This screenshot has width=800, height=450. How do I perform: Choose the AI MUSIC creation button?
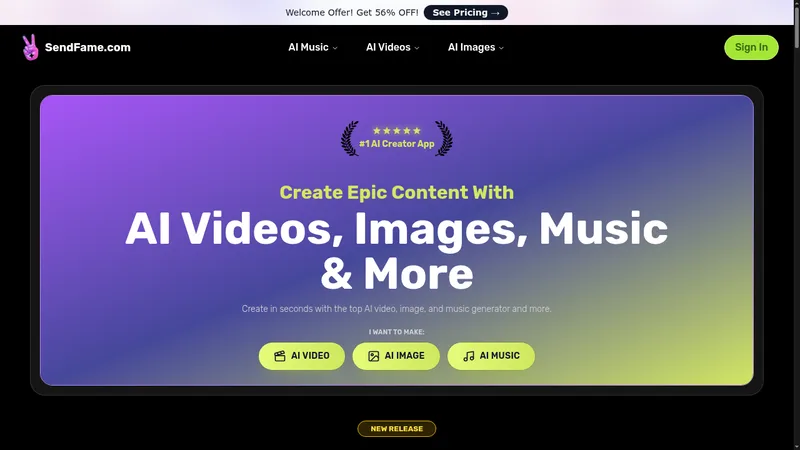[x=491, y=356]
